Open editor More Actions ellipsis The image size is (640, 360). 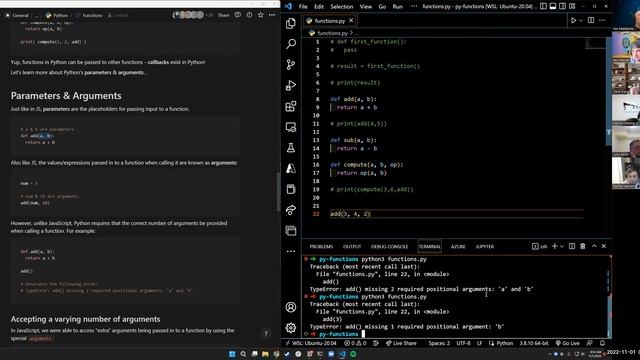pos(602,20)
